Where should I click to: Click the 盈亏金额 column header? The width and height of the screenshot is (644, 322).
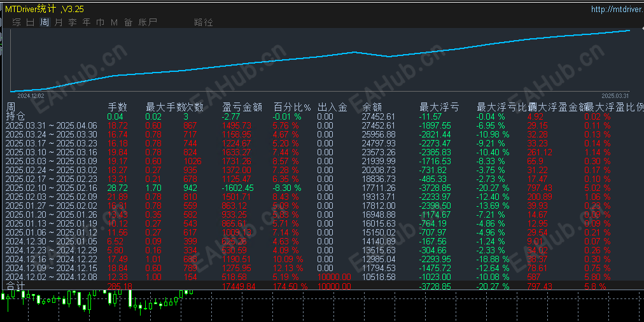(x=242, y=108)
